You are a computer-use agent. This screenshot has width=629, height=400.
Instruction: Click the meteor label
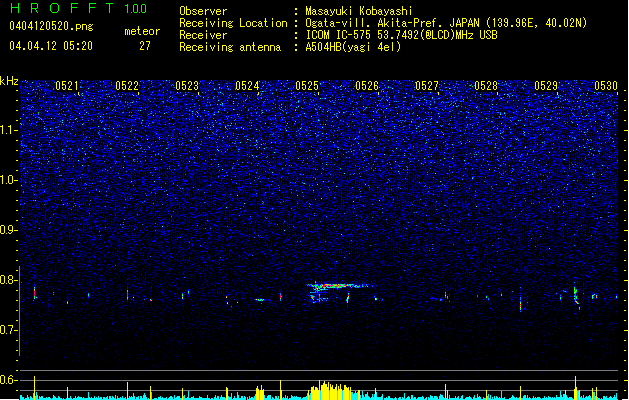click(142, 31)
